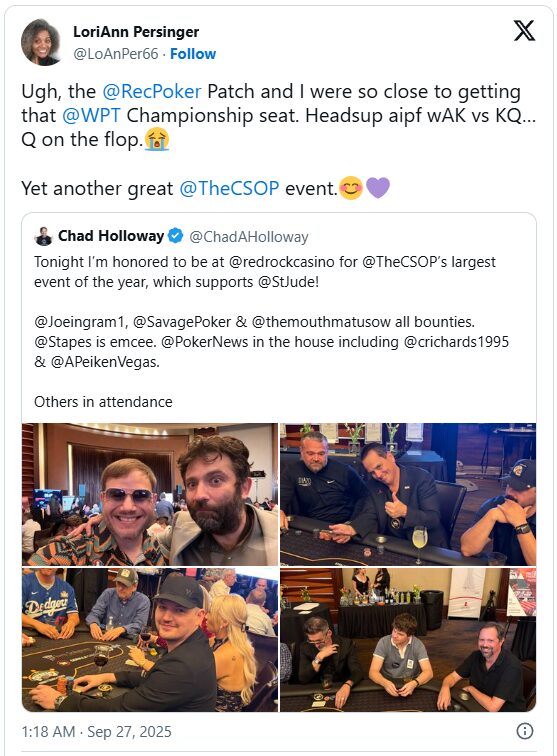
Task: Click the X logo icon
Action: [524, 31]
